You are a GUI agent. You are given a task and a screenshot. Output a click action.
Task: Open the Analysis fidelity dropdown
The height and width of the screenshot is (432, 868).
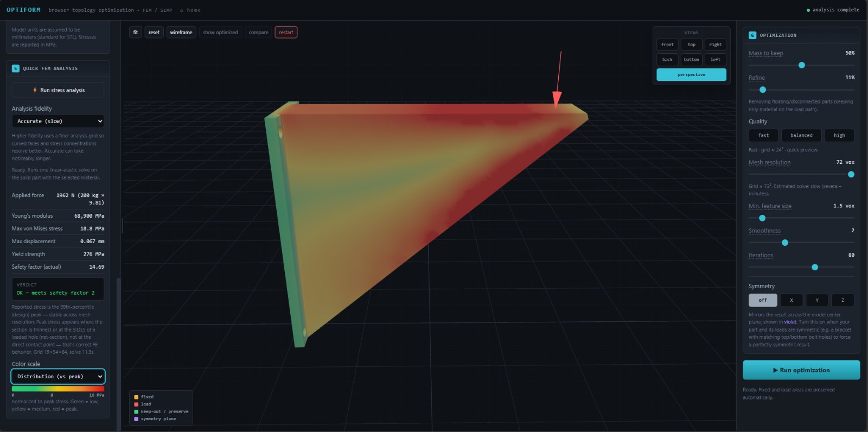[x=58, y=121]
